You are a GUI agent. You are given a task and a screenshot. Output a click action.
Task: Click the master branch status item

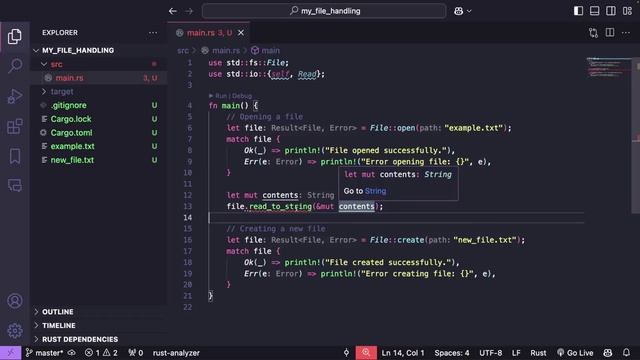[x=44, y=353]
